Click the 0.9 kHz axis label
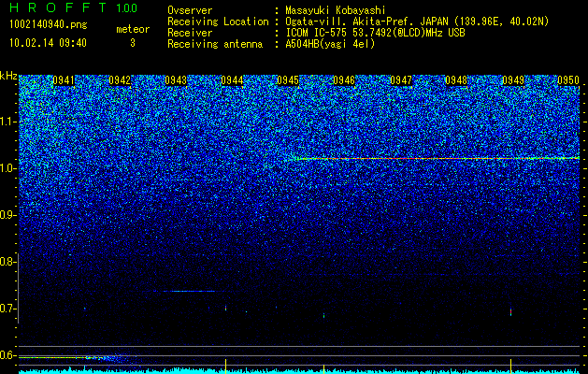This screenshot has height=374, width=588. click(7, 215)
